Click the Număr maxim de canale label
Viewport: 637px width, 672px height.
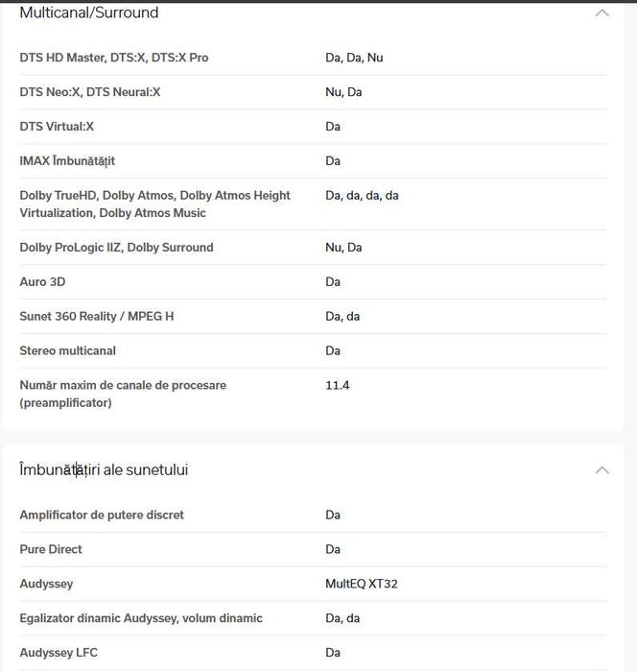tap(123, 394)
